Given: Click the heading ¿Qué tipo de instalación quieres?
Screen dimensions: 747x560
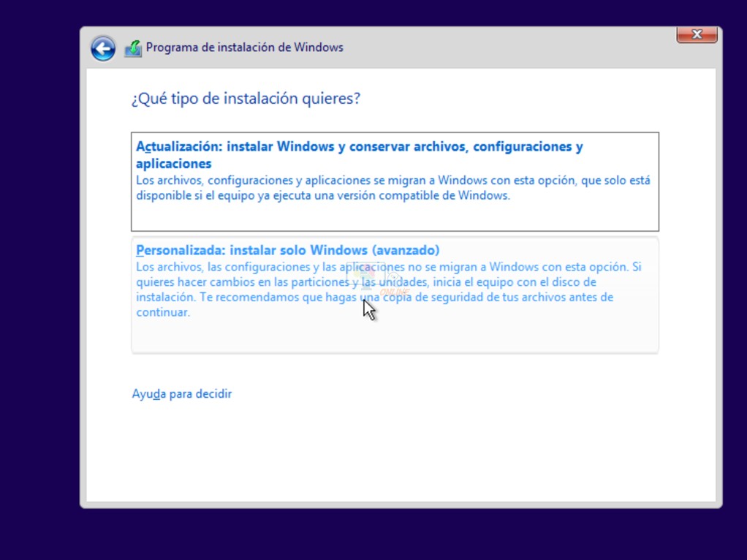Looking at the screenshot, I should coord(246,99).
